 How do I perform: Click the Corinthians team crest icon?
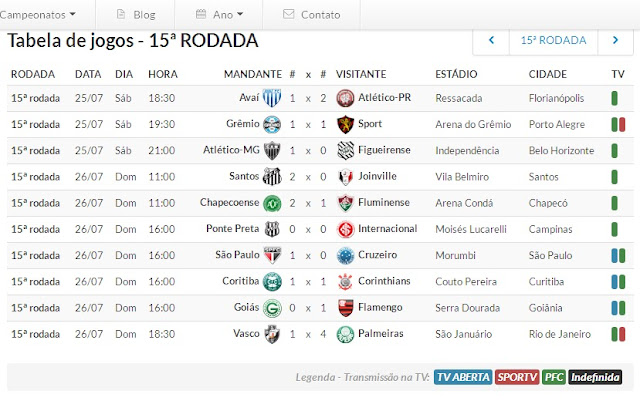coord(345,281)
